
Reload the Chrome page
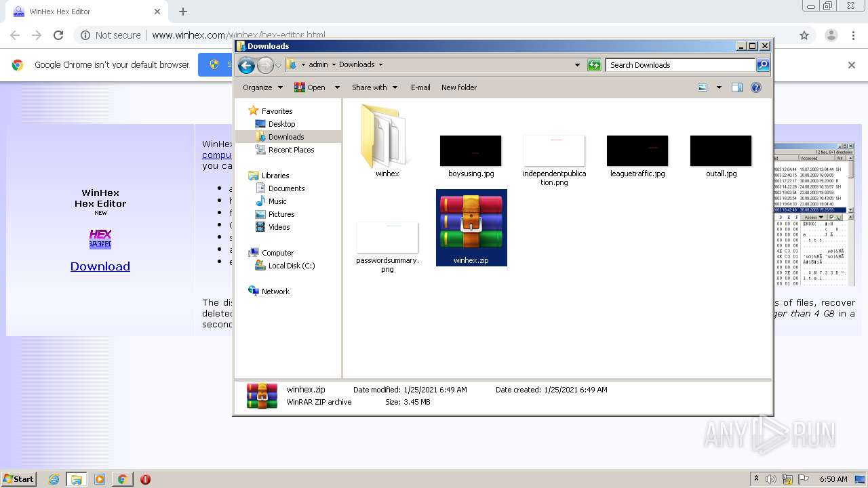[58, 35]
